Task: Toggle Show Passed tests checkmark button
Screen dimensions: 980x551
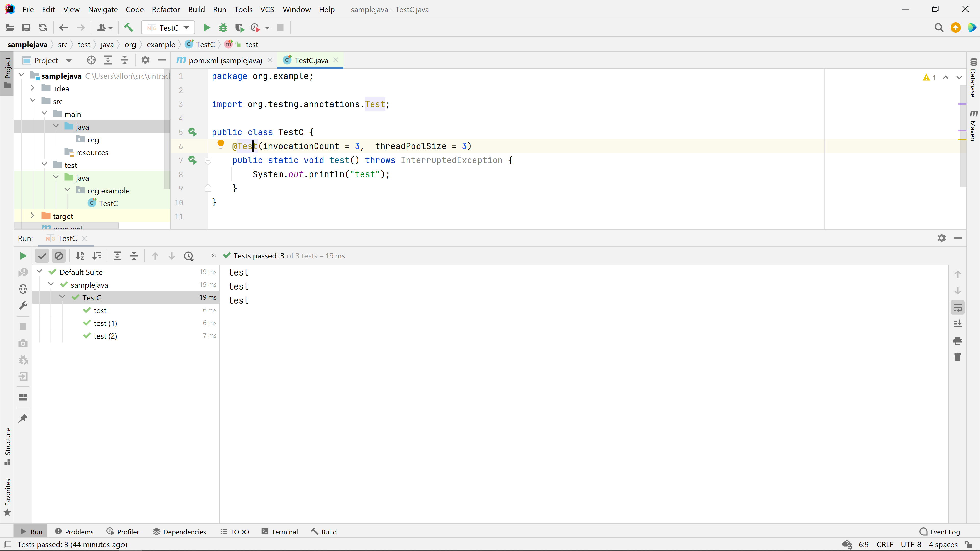Action: pyautogui.click(x=42, y=256)
